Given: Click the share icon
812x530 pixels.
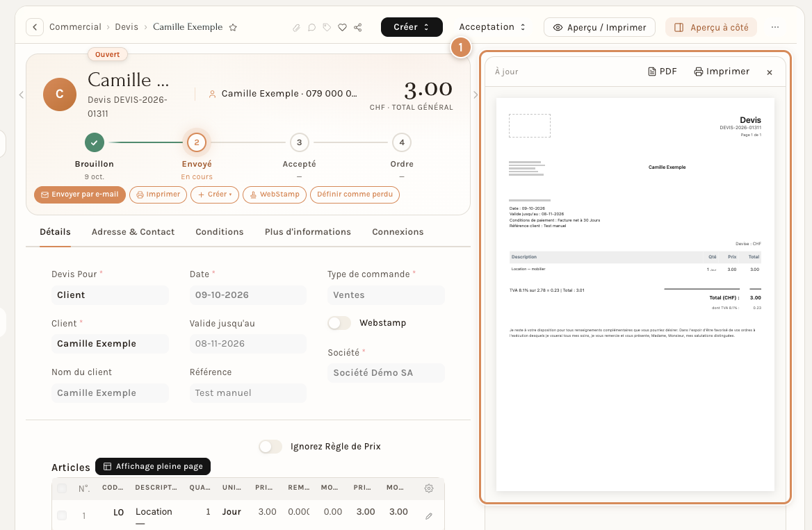Looking at the screenshot, I should click(358, 27).
